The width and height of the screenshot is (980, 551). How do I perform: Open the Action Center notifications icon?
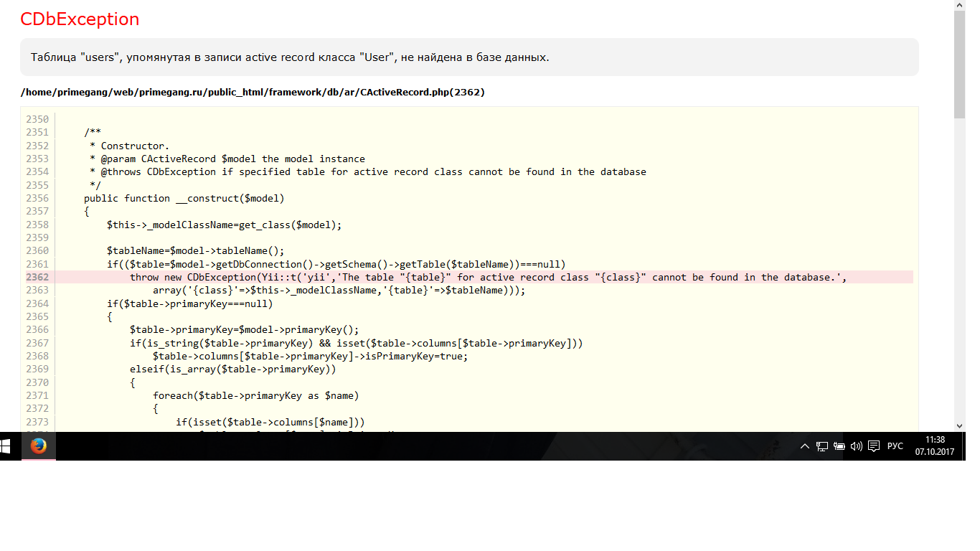pos(873,446)
